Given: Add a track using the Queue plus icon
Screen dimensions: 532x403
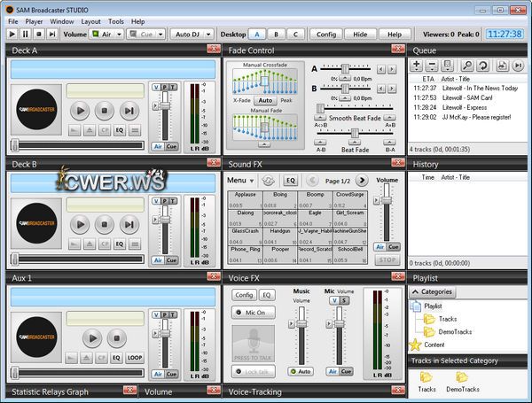Looking at the screenshot, I should tap(417, 65).
